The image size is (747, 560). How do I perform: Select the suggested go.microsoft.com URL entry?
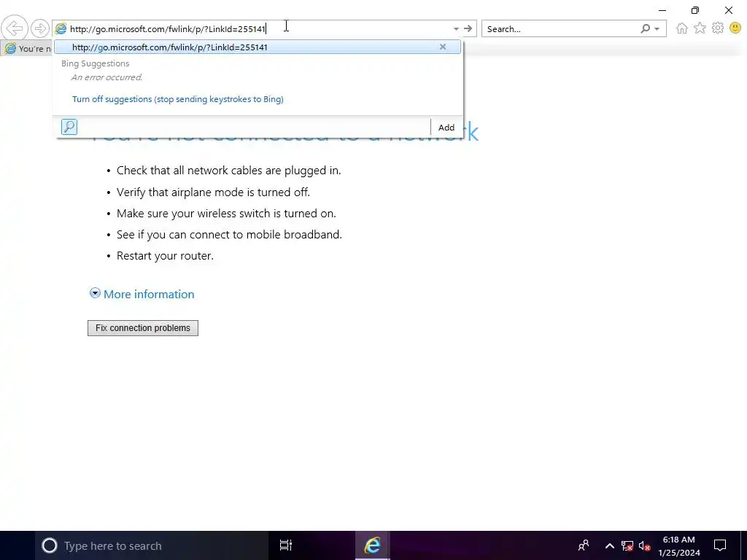click(x=258, y=47)
